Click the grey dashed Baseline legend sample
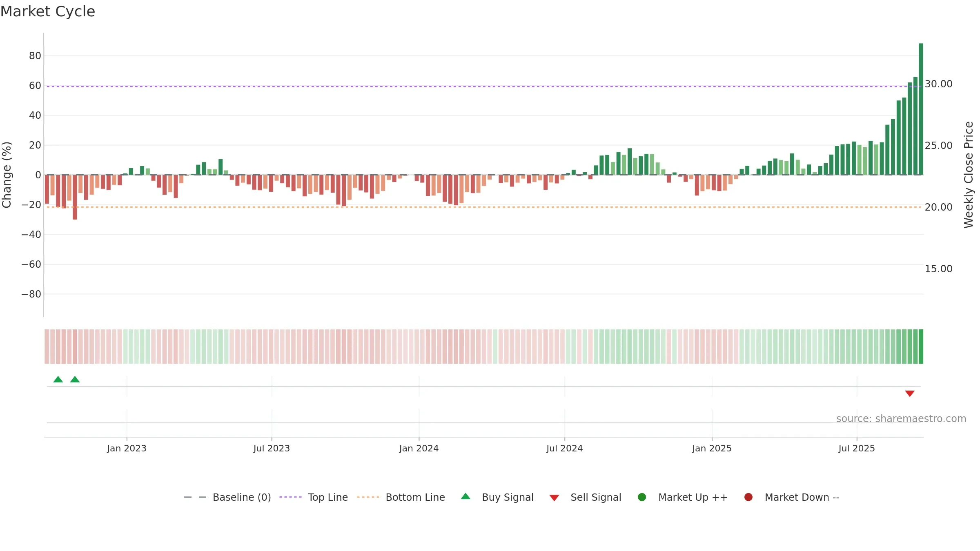 point(195,497)
